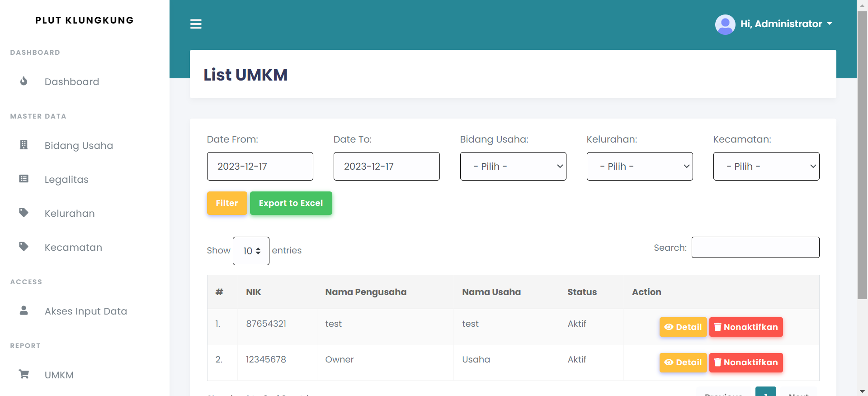Click the Legalitas list icon

24,179
